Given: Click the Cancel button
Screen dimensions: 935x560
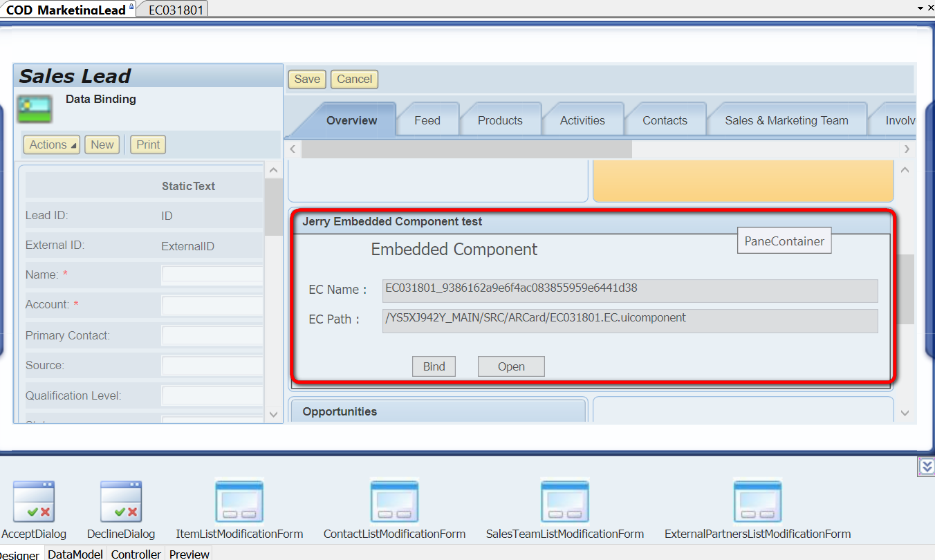Looking at the screenshot, I should point(355,79).
